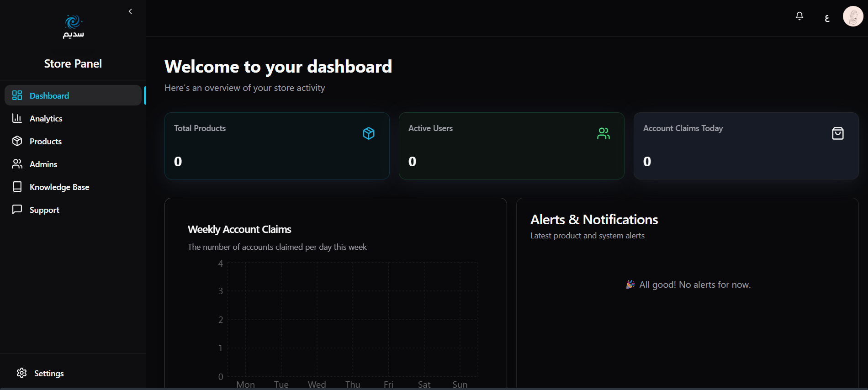Click the Knowledge Base book icon
The width and height of the screenshot is (868, 390).
click(17, 187)
